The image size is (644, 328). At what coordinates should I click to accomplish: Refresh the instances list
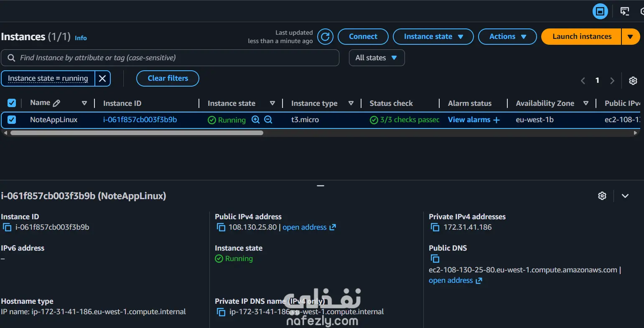325,36
